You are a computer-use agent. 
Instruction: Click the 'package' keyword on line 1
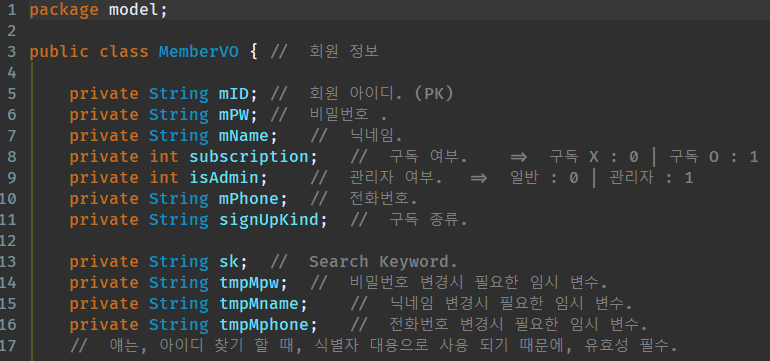tap(64, 10)
